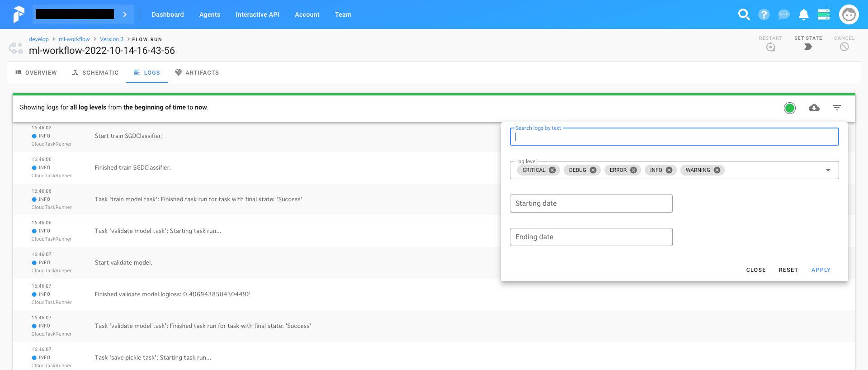Click the download logs cloud icon
The width and height of the screenshot is (868, 370).
[x=814, y=108]
